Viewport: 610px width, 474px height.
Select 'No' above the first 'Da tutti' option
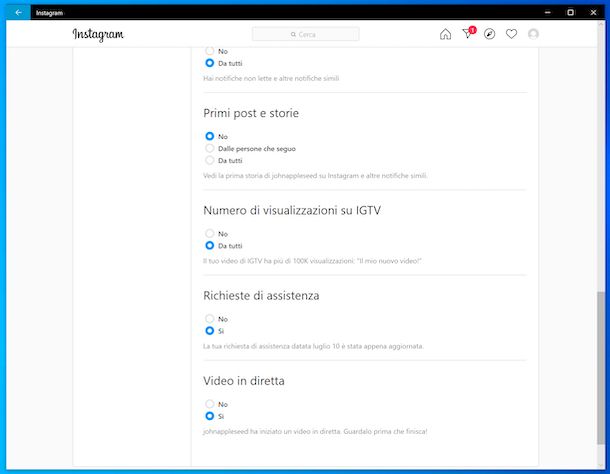pos(210,51)
